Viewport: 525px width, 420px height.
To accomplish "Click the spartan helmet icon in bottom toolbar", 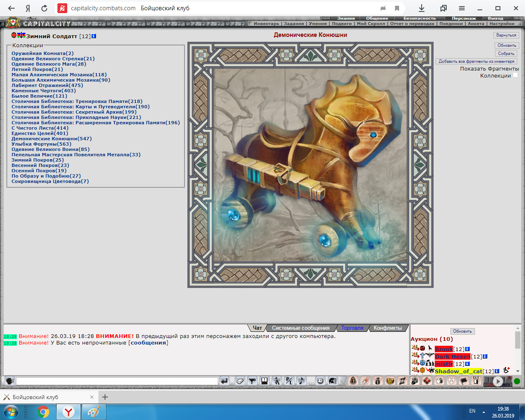I will pos(333,381).
